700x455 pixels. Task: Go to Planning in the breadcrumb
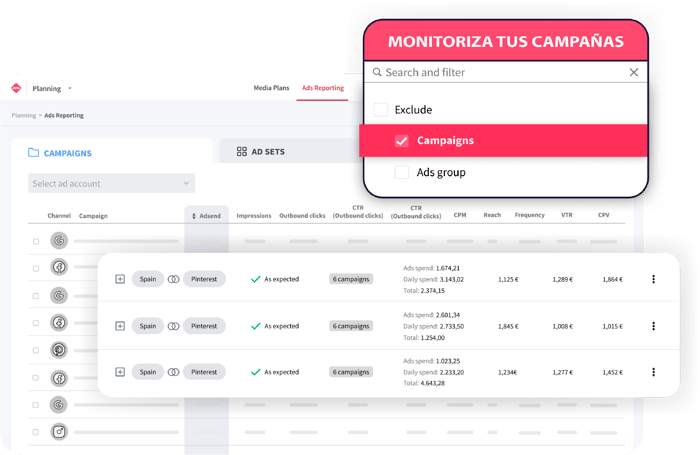[x=24, y=115]
